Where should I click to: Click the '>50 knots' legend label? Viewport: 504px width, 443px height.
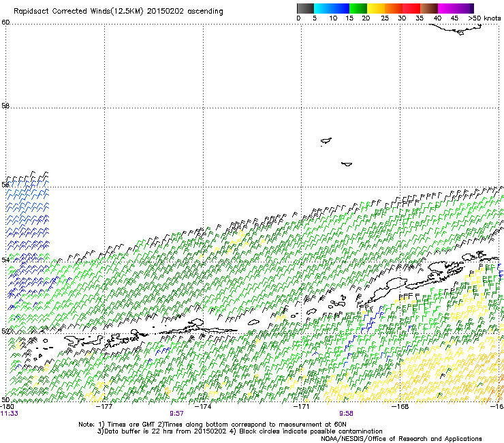[484, 18]
